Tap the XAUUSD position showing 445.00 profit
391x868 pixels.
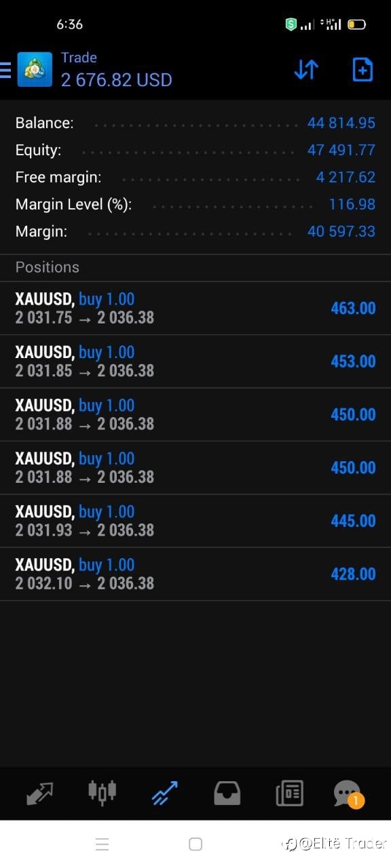[x=195, y=521]
